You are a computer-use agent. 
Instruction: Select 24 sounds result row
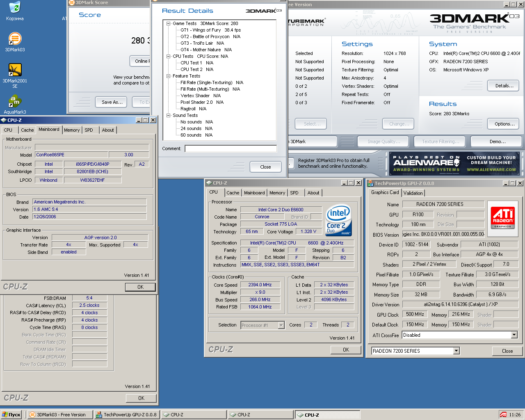pyautogui.click(x=196, y=128)
